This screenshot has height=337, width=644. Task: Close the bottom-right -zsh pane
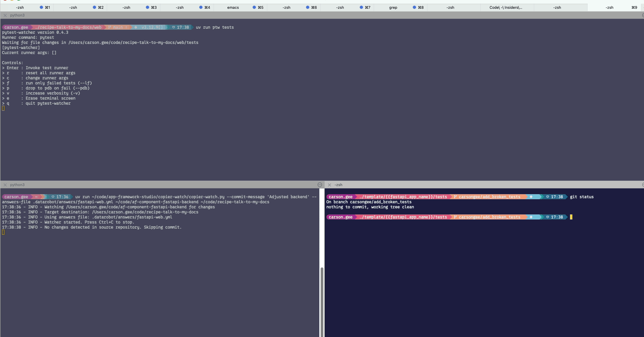click(x=329, y=185)
